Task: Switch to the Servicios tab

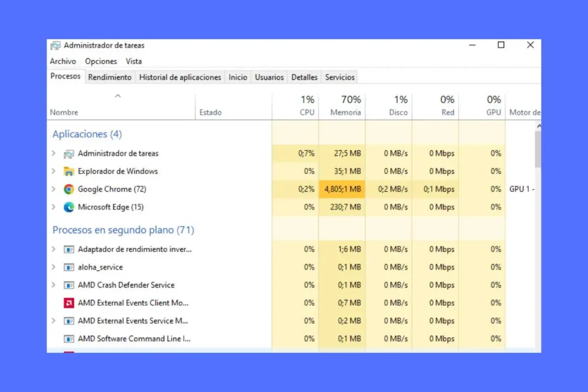Action: click(340, 77)
